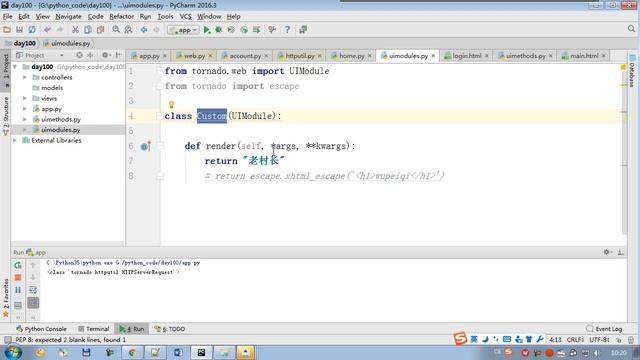Click the day100 breadcrumb

(21, 43)
